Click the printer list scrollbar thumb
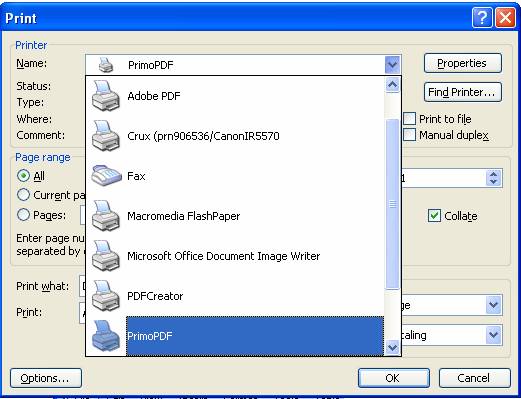Screen dimensions: 521x399 pos(392,204)
